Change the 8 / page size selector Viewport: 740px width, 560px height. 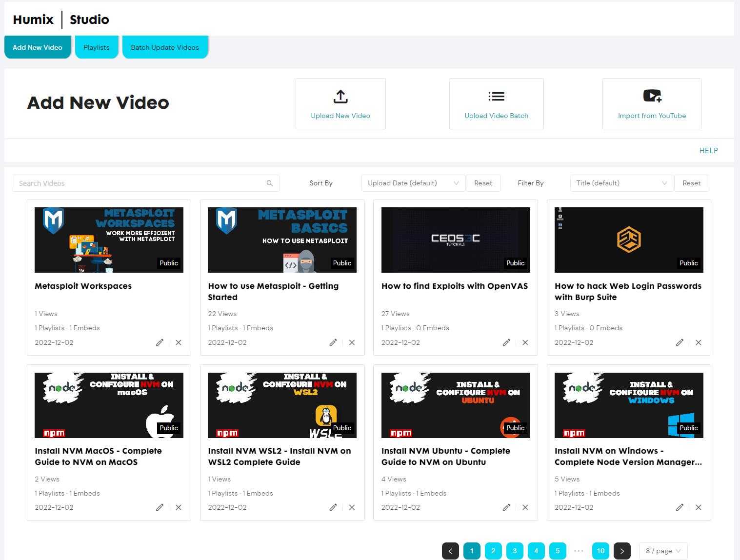click(663, 551)
